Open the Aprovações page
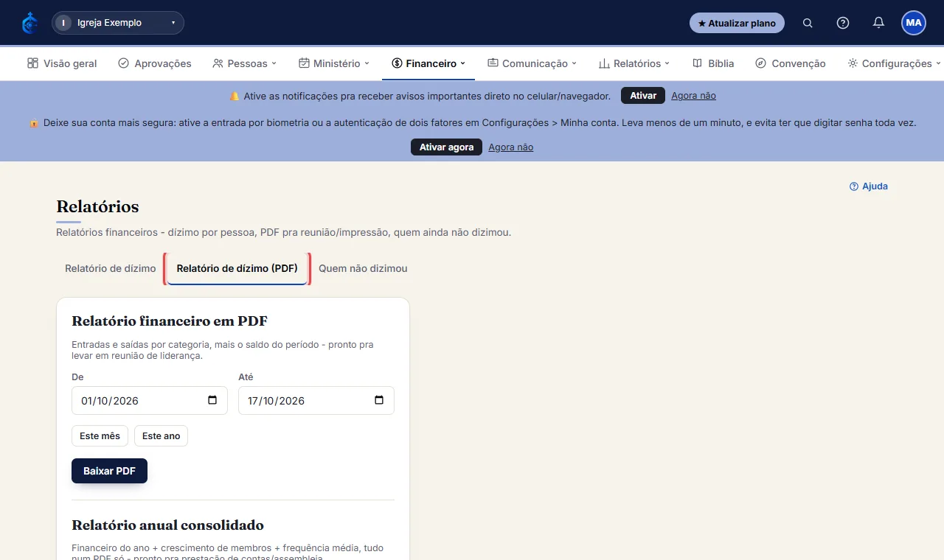The image size is (944, 560). tap(155, 63)
